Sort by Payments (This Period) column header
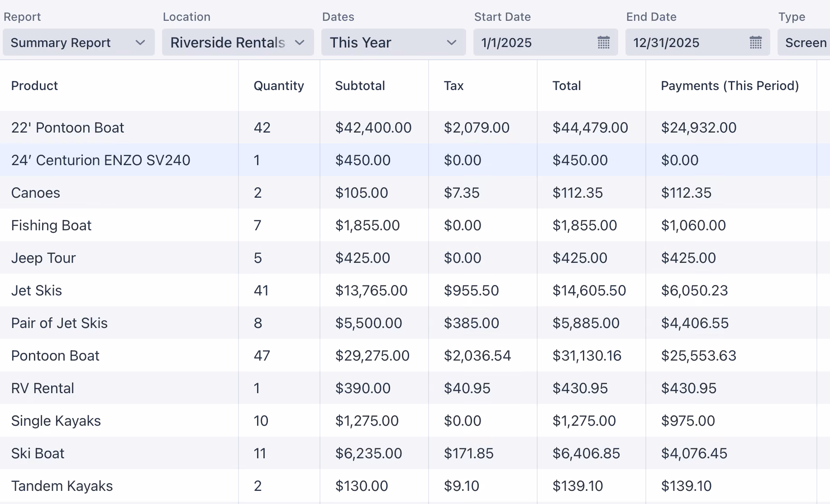The width and height of the screenshot is (830, 504). pyautogui.click(x=730, y=86)
